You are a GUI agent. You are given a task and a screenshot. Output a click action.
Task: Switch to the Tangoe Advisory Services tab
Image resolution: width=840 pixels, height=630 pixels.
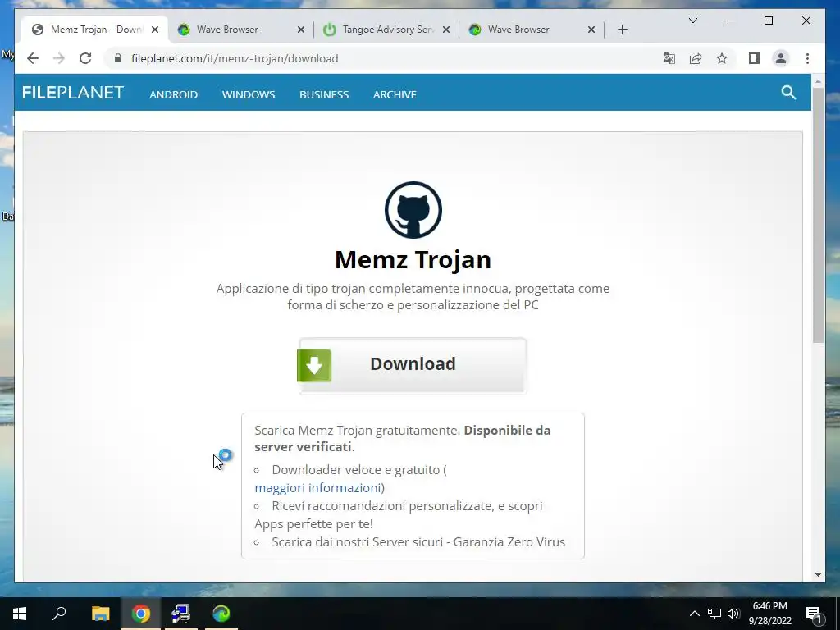coord(387,30)
